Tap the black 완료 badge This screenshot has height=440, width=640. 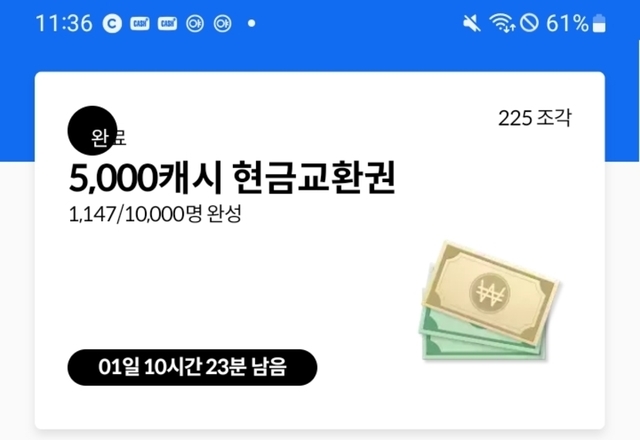93,131
